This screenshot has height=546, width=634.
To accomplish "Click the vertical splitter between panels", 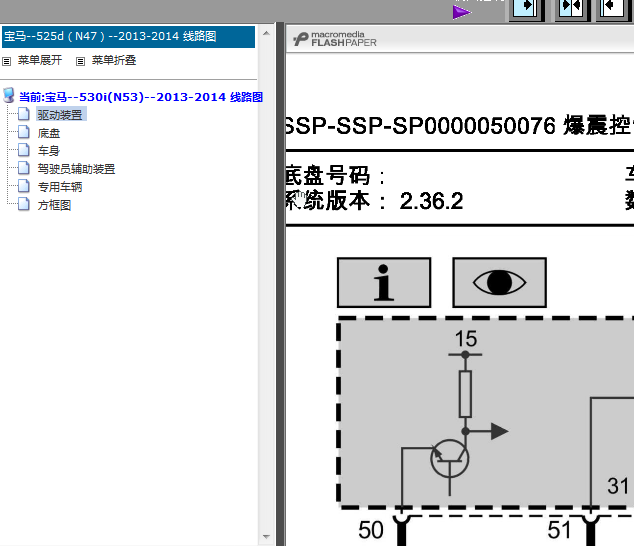I will point(280,284).
